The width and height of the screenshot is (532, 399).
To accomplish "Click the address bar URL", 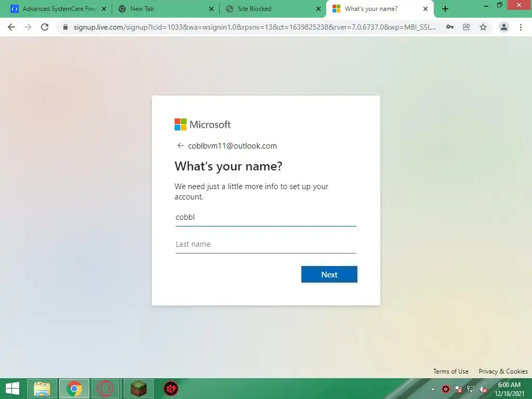I will [255, 27].
